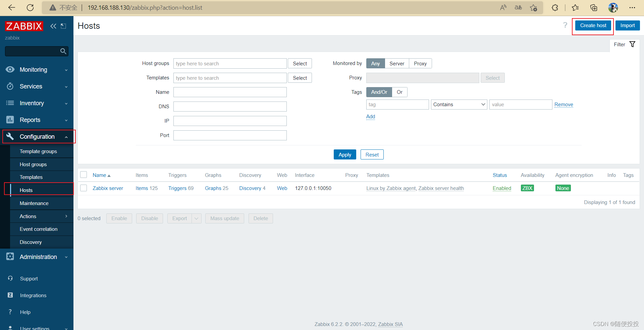Open browser extensions puzzle icon
Viewport: 644px width, 330px height.
(555, 7)
